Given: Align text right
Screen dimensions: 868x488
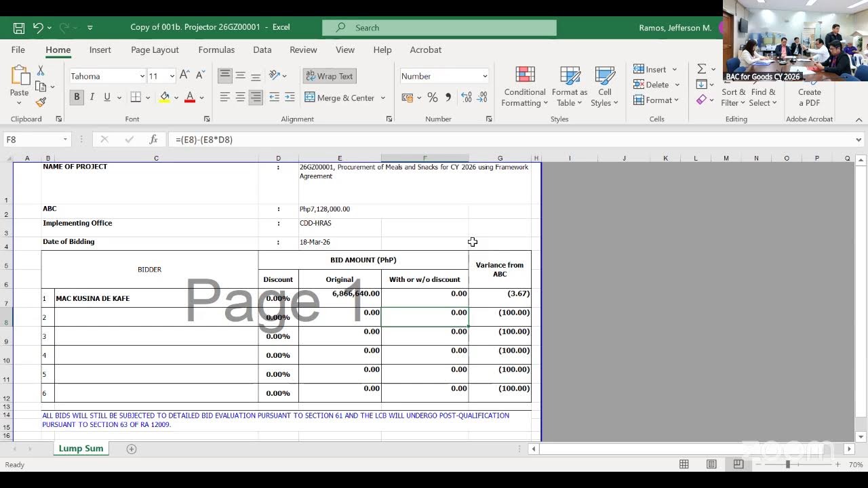Looking at the screenshot, I should [x=256, y=98].
